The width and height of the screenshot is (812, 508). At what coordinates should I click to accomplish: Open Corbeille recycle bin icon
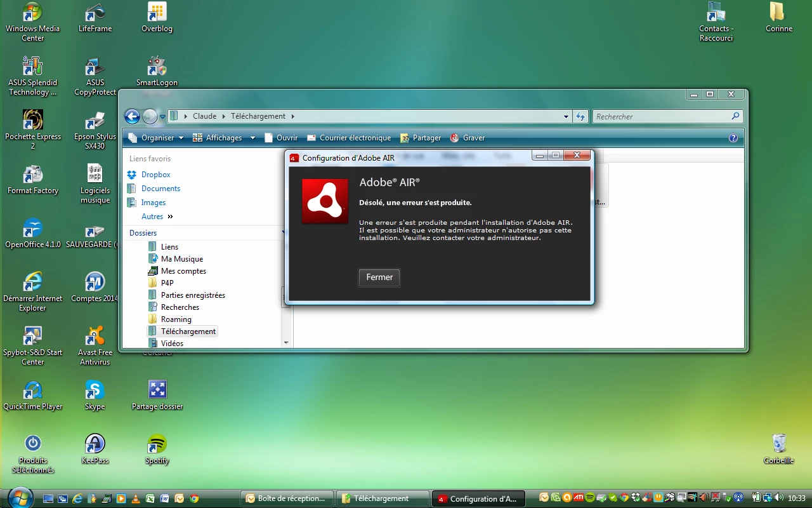point(779,450)
